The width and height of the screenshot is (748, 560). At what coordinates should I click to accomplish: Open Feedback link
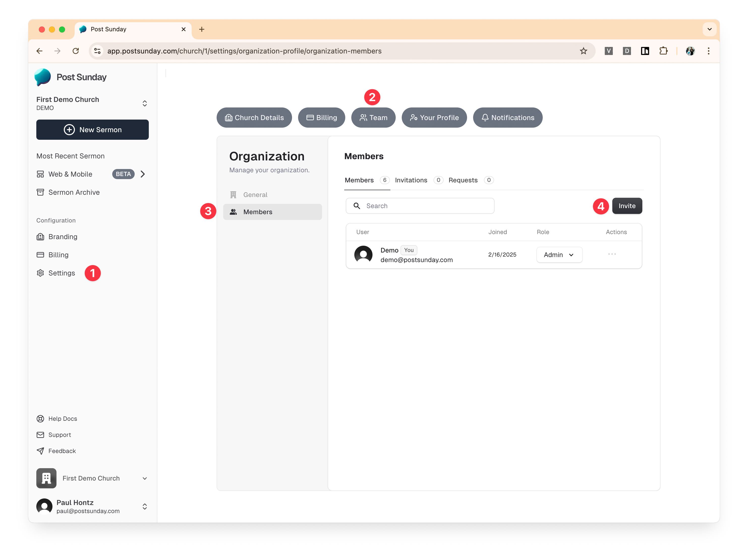pos(56,451)
